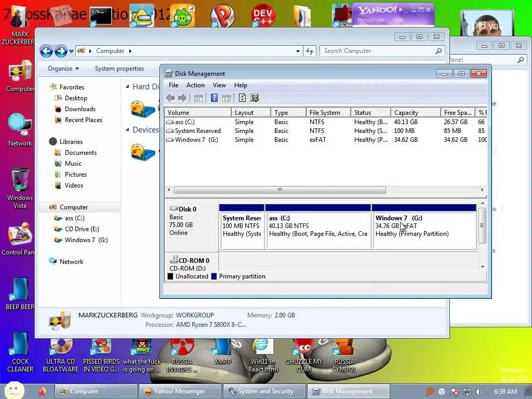Open the Recycle Bin 'Windows Vista' desktop icon
The width and height of the screenshot is (532, 399).
pos(20,189)
